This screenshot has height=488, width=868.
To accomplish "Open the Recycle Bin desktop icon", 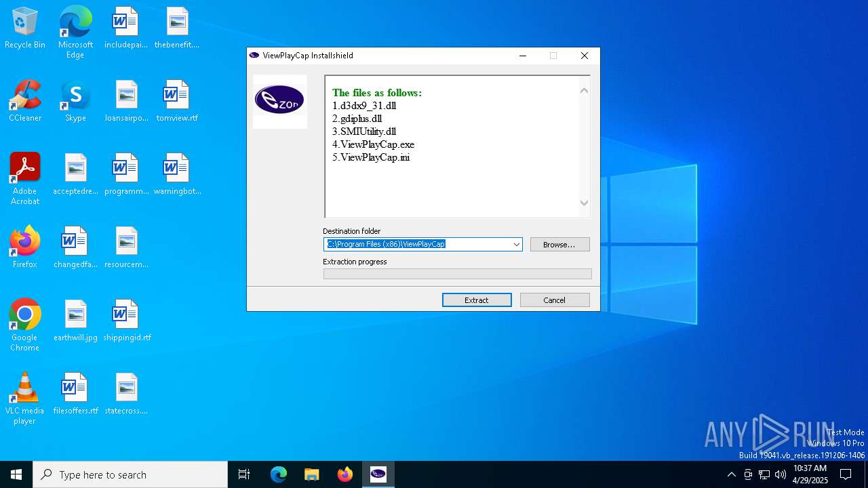I will coord(25,28).
